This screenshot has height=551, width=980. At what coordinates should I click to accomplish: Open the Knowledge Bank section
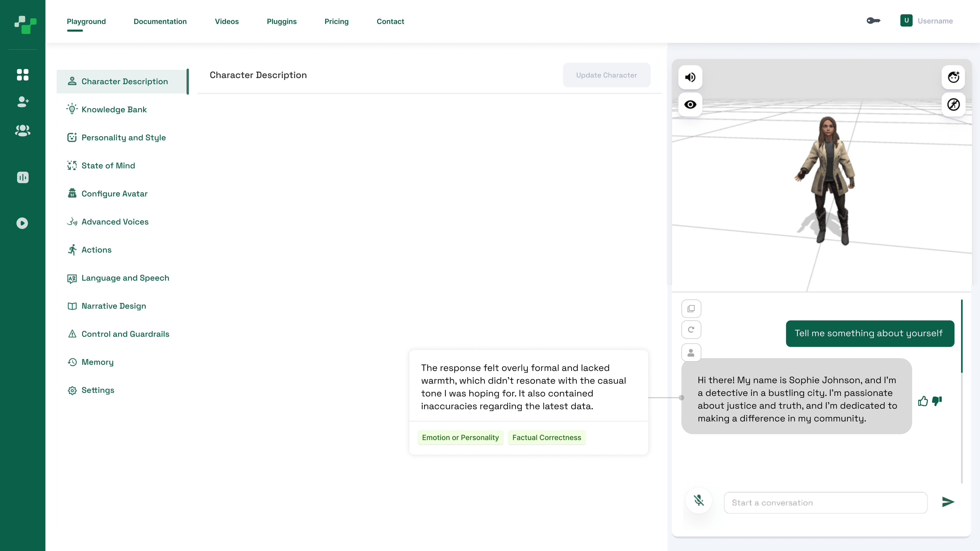coord(114,110)
